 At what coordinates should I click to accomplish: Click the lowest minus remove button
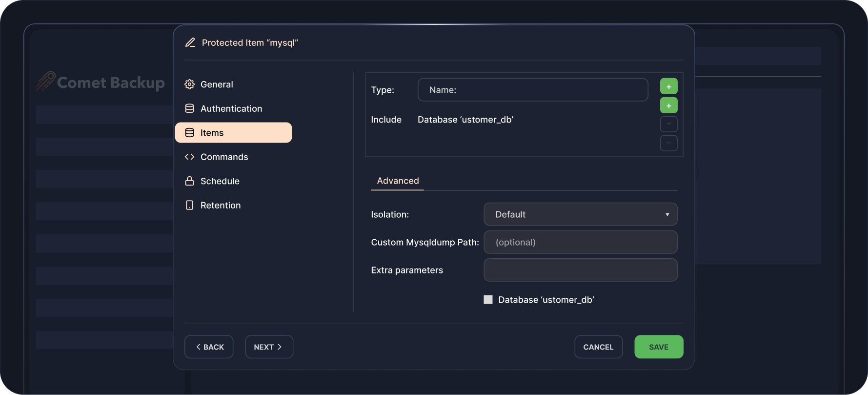pos(668,143)
